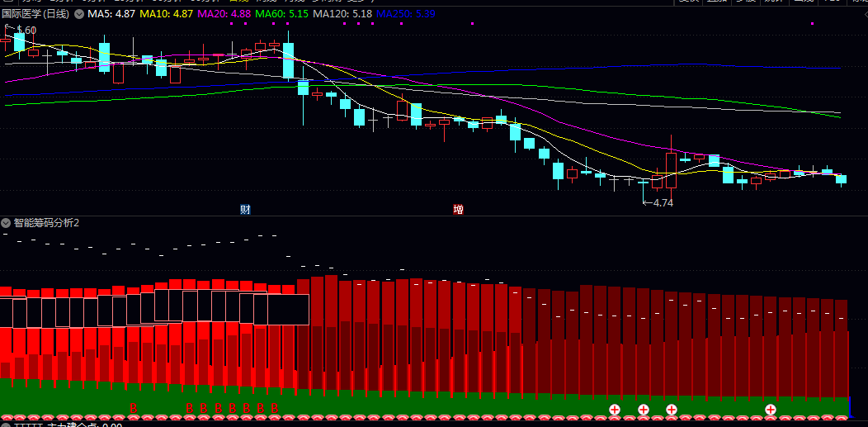Click the 4.74 lowest price annotation
Viewport: 868px width, 427px height.
663,202
